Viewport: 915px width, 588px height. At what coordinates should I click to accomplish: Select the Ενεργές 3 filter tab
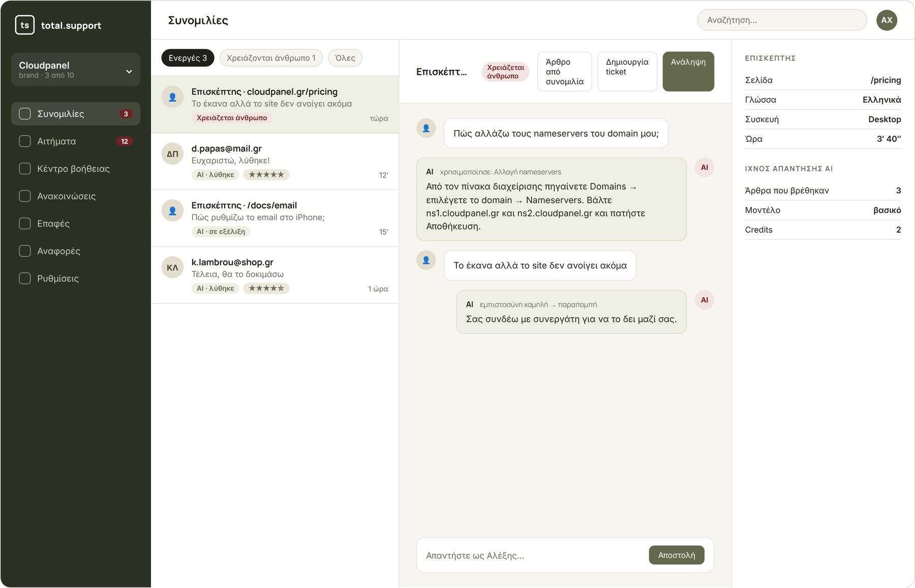point(188,58)
